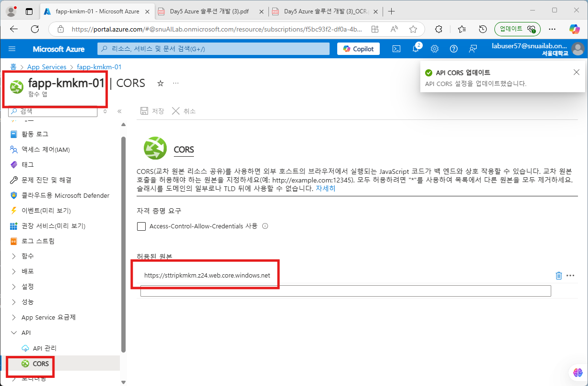
Task: Click the read aloud icon in address bar
Action: [x=394, y=29]
